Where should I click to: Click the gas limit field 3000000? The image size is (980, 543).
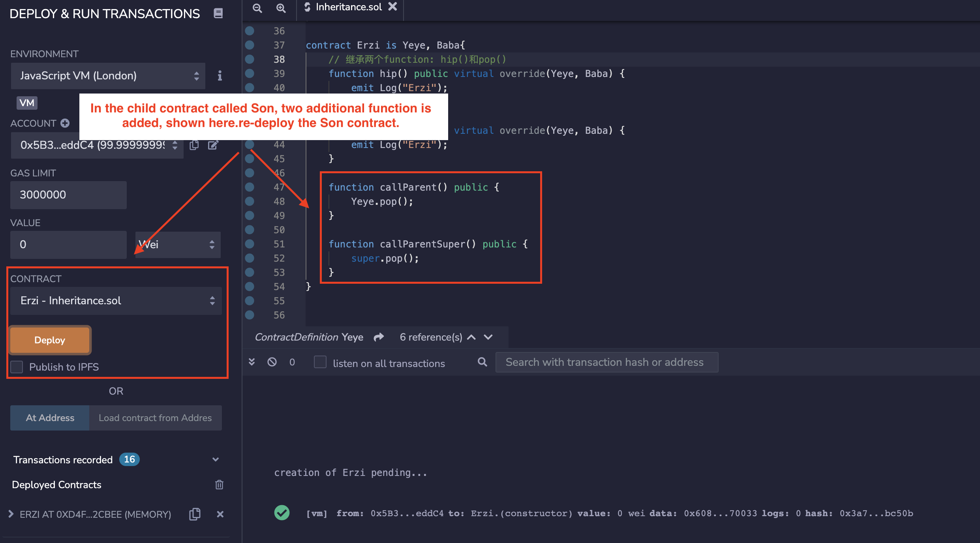pyautogui.click(x=68, y=195)
